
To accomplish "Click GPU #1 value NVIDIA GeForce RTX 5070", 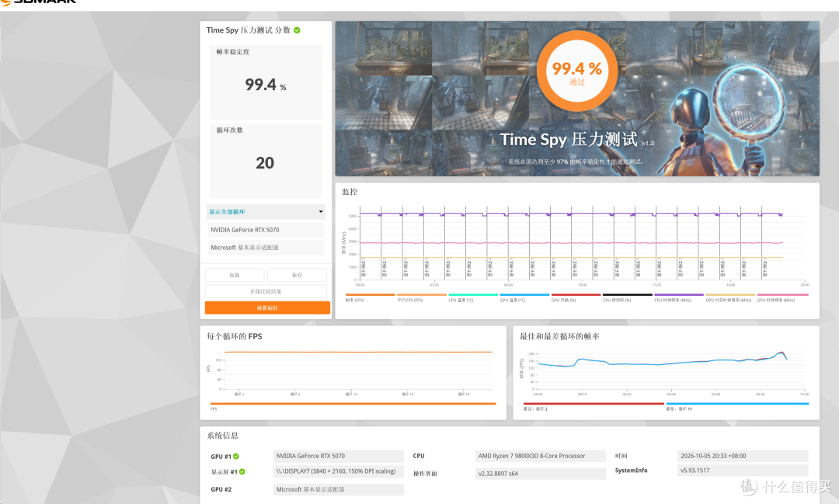I will (338, 457).
